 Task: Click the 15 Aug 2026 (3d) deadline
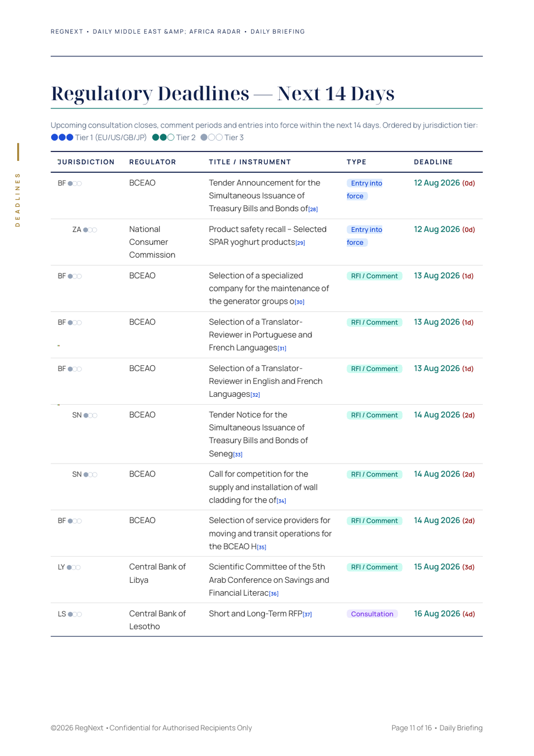(444, 567)
